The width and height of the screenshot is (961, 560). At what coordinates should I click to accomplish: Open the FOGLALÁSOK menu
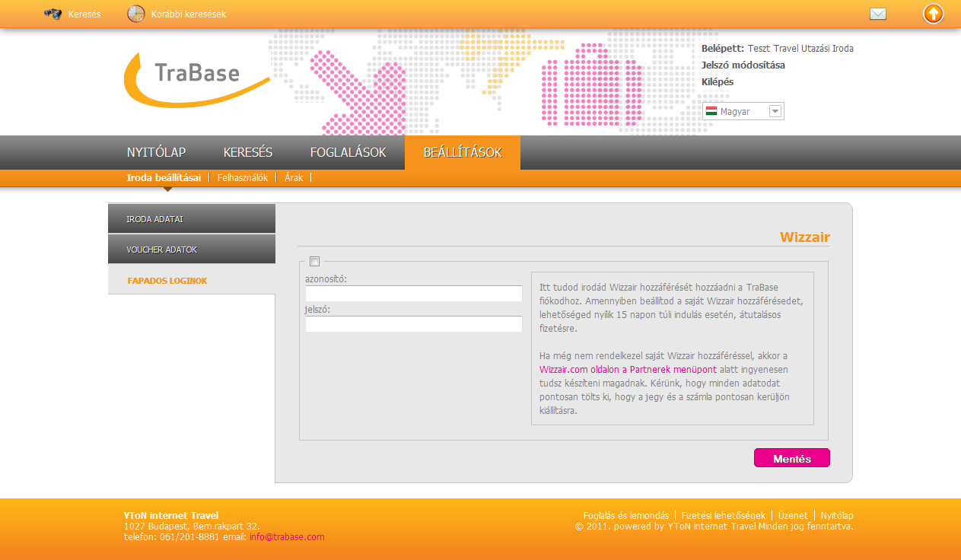(x=348, y=152)
